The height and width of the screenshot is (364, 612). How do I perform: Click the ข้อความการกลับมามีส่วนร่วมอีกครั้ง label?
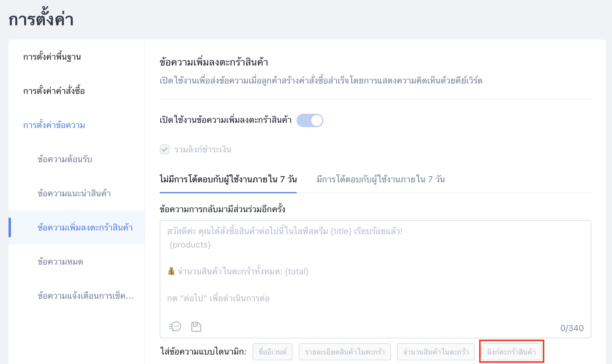(x=222, y=209)
